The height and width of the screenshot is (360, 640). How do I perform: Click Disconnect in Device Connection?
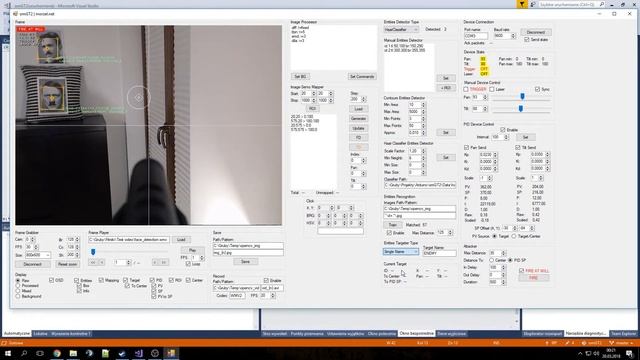coord(536,32)
